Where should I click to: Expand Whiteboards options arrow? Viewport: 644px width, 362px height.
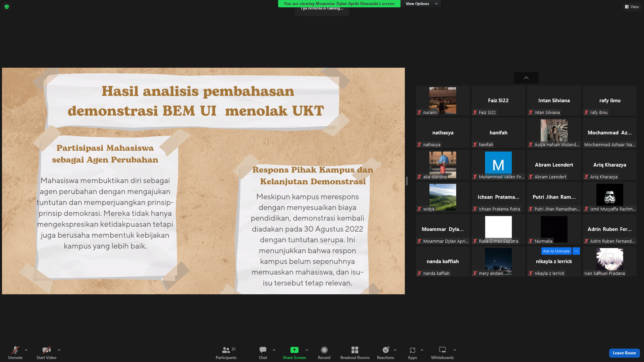(455, 350)
